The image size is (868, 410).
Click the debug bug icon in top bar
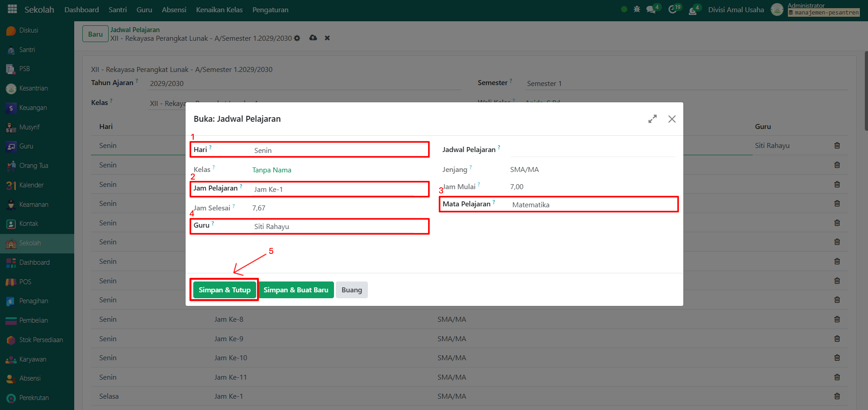637,10
